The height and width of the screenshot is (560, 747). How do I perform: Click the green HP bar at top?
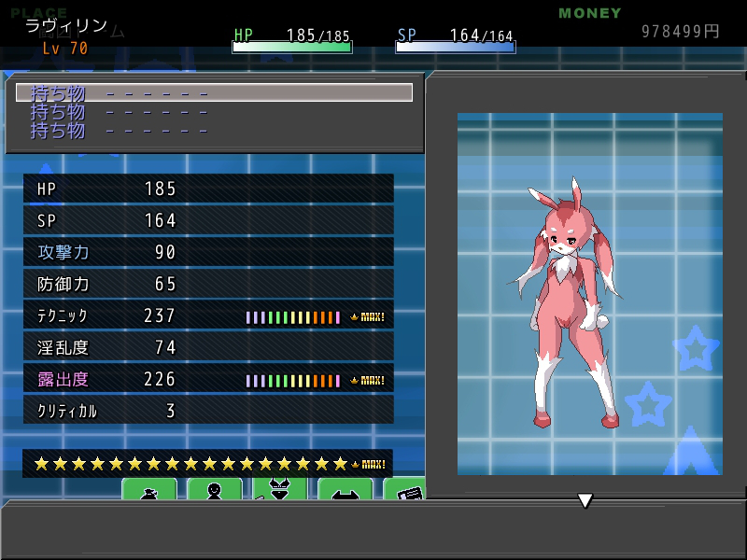[292, 48]
